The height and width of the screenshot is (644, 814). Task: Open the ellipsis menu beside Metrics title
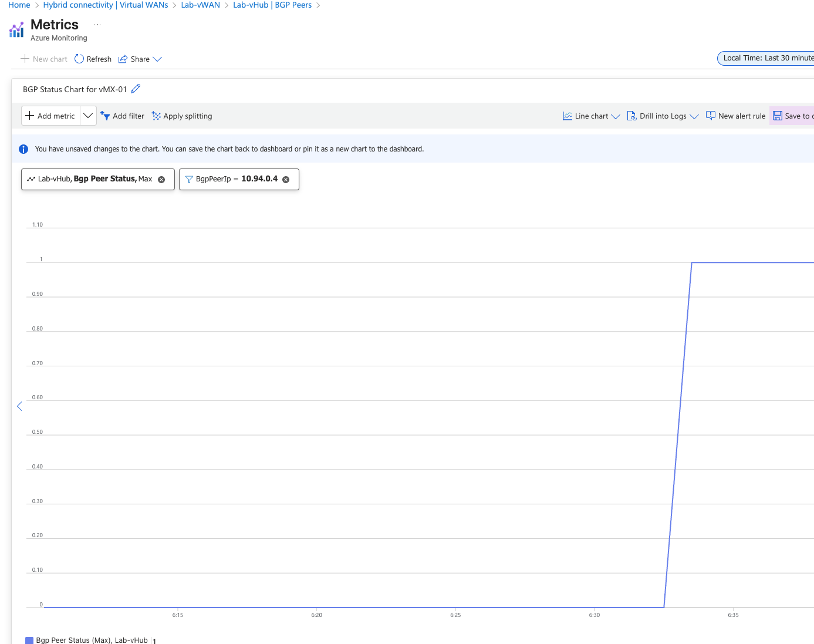97,25
